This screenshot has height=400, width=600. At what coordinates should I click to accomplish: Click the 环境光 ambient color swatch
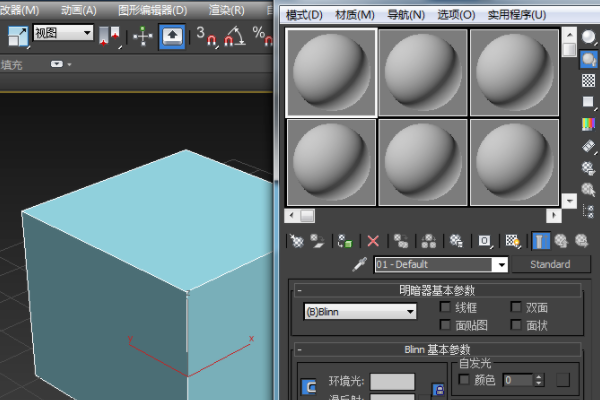click(x=392, y=382)
